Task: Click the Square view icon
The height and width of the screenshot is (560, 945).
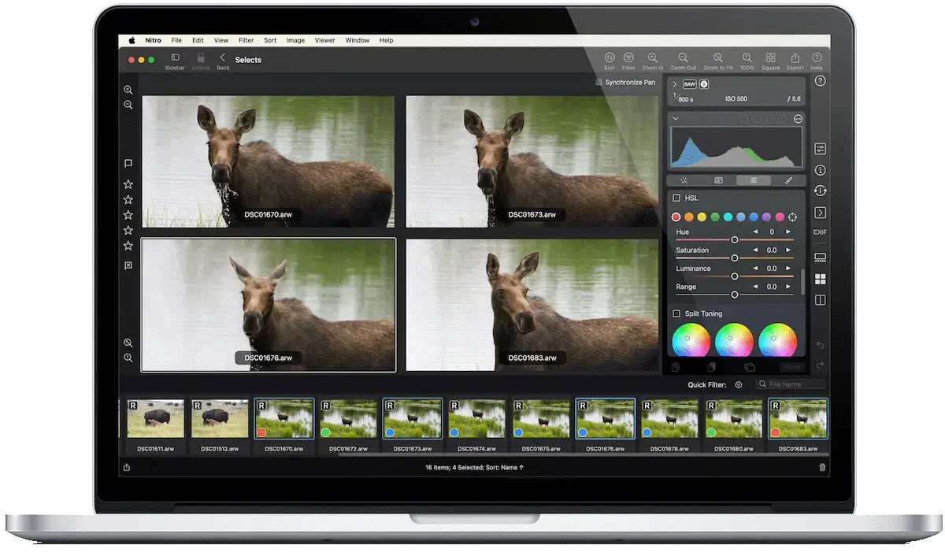Action: pos(770,59)
